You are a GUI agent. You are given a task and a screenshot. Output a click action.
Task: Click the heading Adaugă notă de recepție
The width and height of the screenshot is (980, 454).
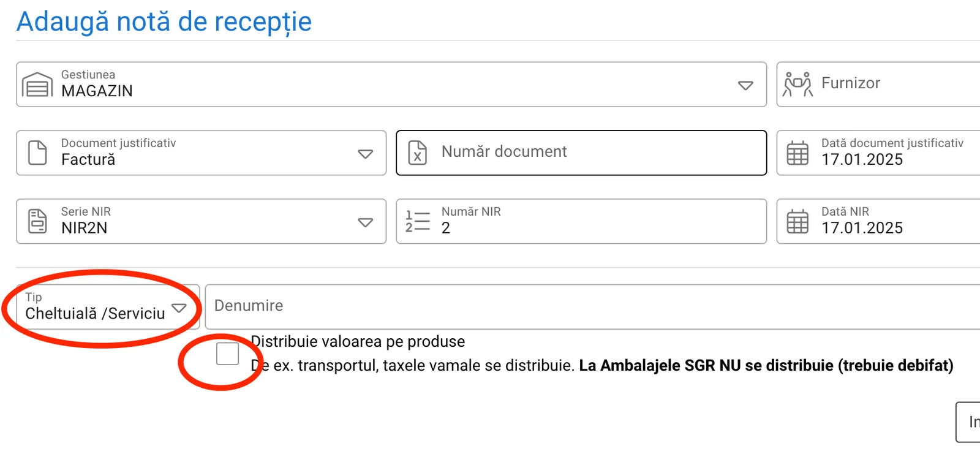pos(164,22)
